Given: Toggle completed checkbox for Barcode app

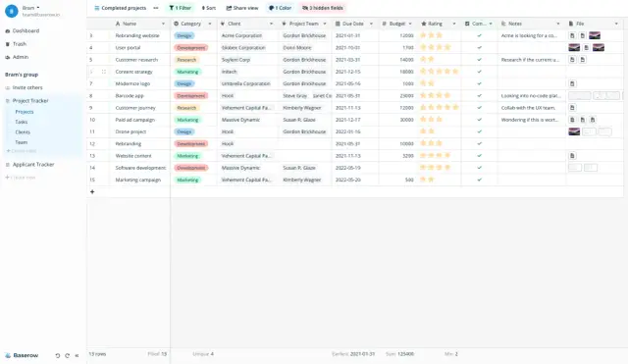Looking at the screenshot, I should (480, 96).
